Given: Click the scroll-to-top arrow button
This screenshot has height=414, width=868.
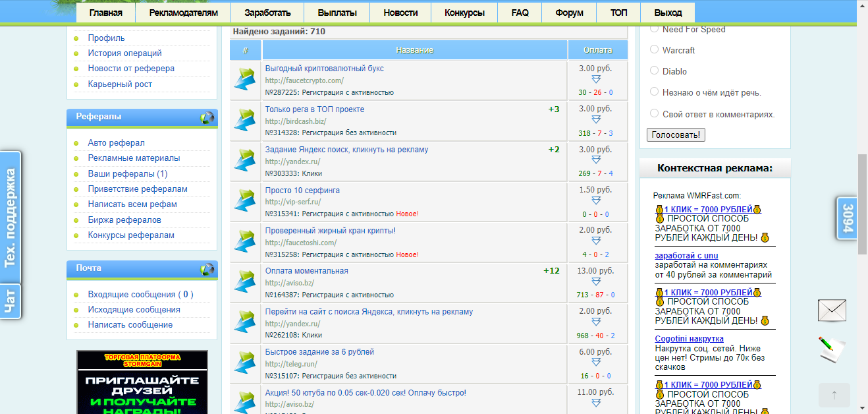Looking at the screenshot, I should (834, 395).
